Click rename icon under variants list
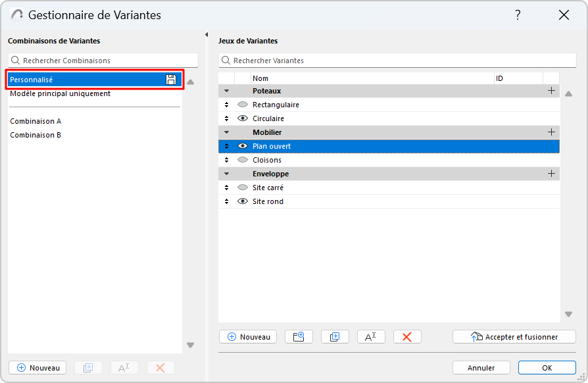 coord(371,336)
